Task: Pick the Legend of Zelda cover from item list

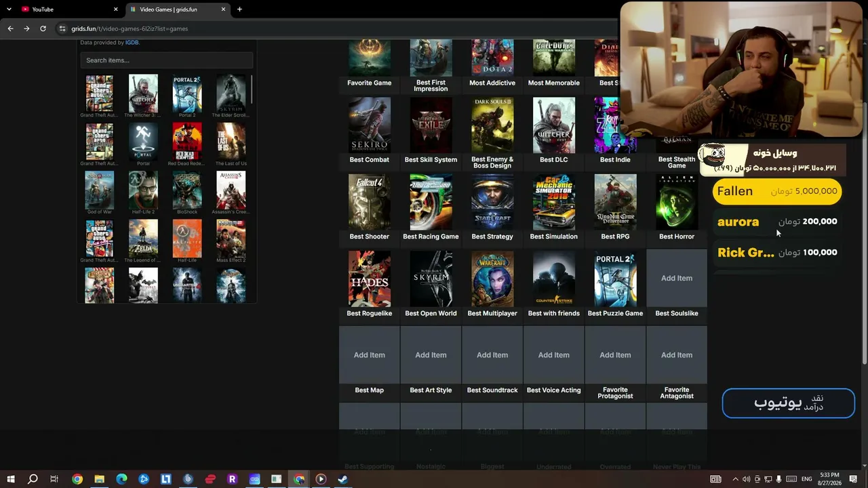Action: pos(143,239)
